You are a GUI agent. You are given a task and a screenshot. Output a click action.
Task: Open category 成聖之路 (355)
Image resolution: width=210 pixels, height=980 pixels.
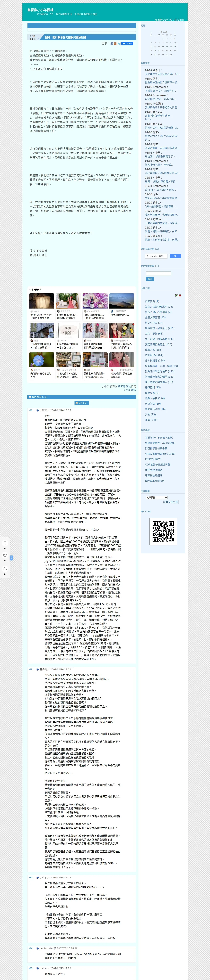pos(154,350)
